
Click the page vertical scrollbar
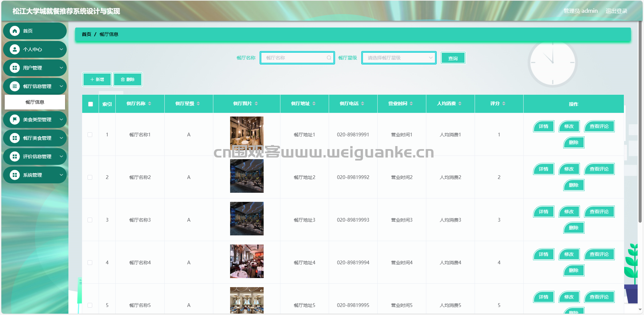point(640,134)
